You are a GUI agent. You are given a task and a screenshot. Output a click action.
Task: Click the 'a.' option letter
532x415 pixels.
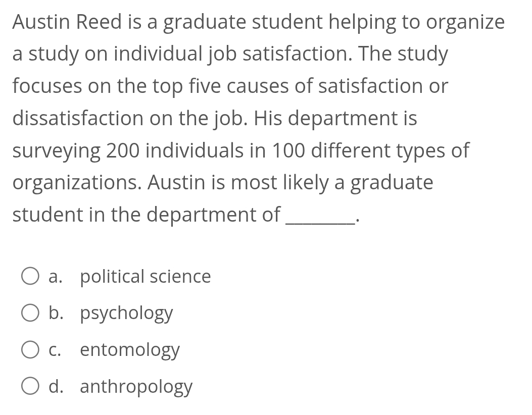[x=56, y=277]
